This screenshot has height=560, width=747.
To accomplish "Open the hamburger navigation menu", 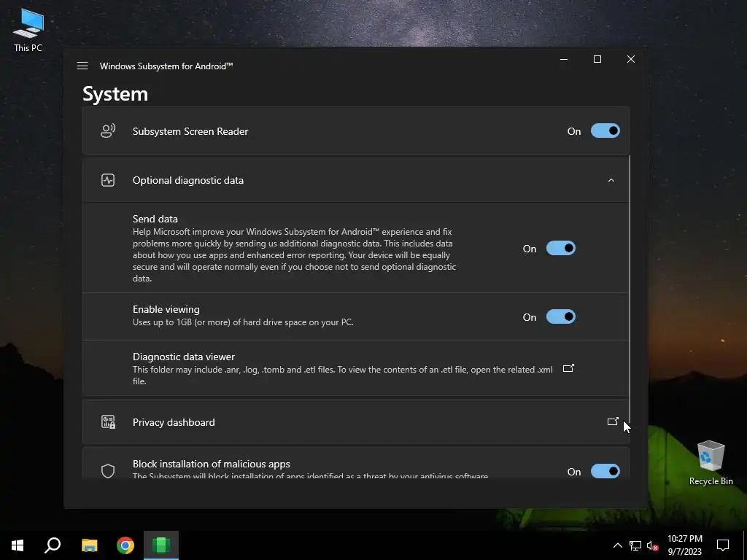I will coord(82,66).
